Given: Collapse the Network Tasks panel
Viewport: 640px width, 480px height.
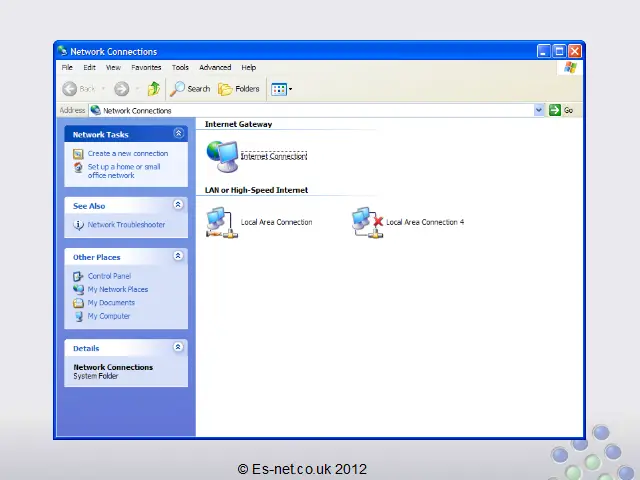Looking at the screenshot, I should coord(178,133).
